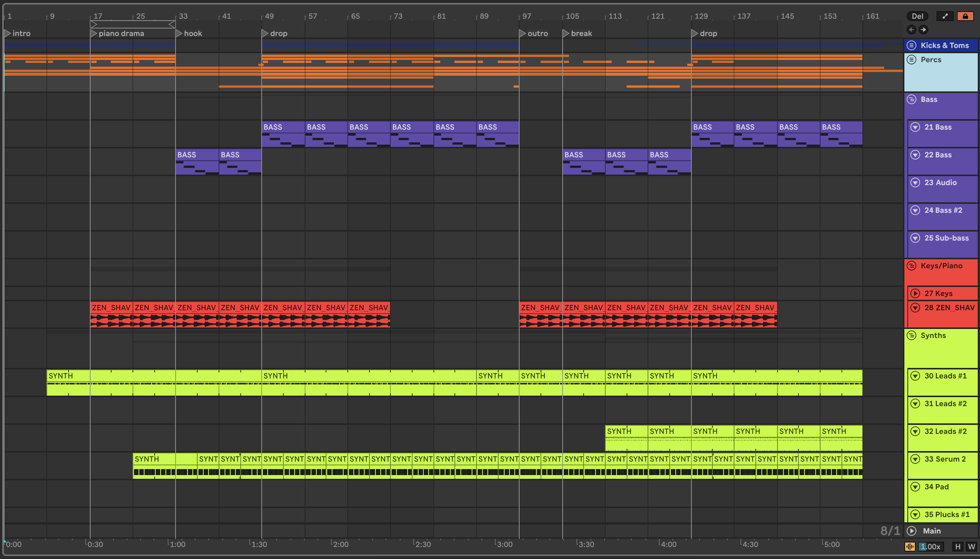Select the BASS clip starting at bar 105
The width and height of the screenshot is (980, 559).
point(584,161)
